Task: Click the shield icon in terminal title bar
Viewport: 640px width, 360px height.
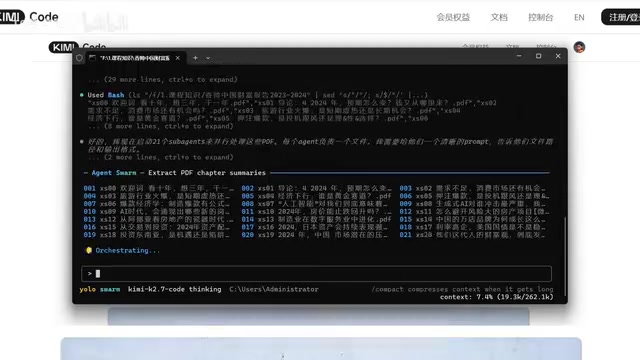Action: [x=79, y=58]
